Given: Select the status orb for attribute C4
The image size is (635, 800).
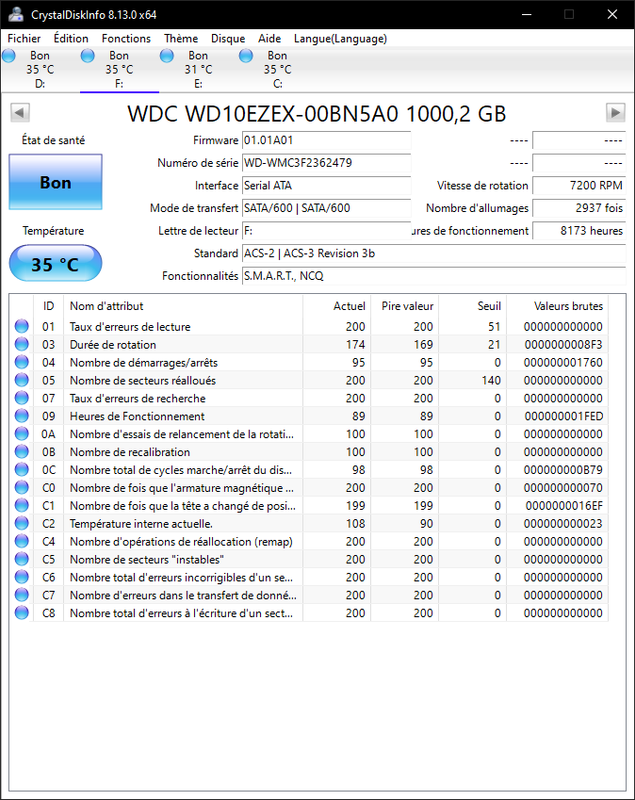Looking at the screenshot, I should [x=21, y=541].
